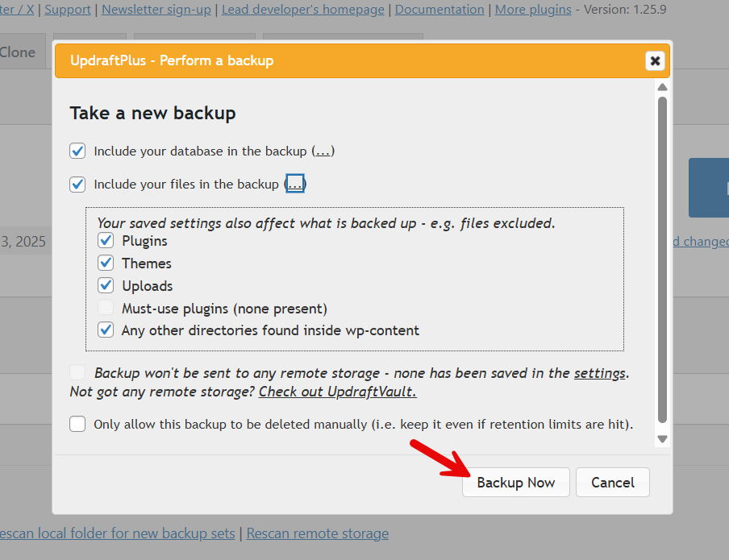Disable Uploads from the backup
Screen dimensions: 729x560
[x=106, y=285]
